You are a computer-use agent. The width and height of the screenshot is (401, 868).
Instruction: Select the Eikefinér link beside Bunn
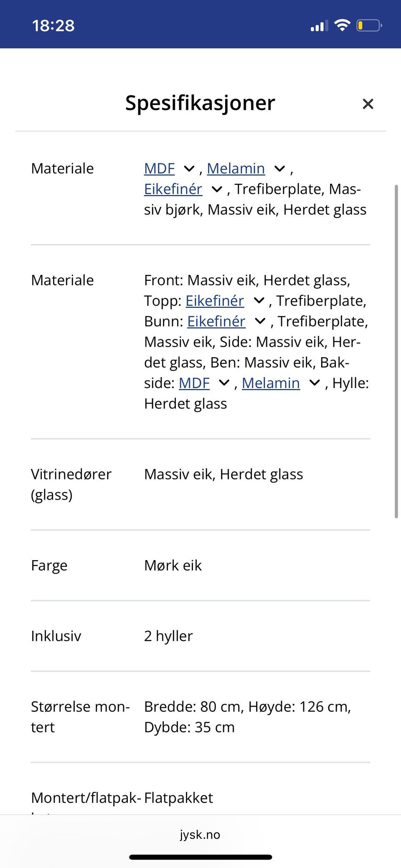pyautogui.click(x=216, y=322)
